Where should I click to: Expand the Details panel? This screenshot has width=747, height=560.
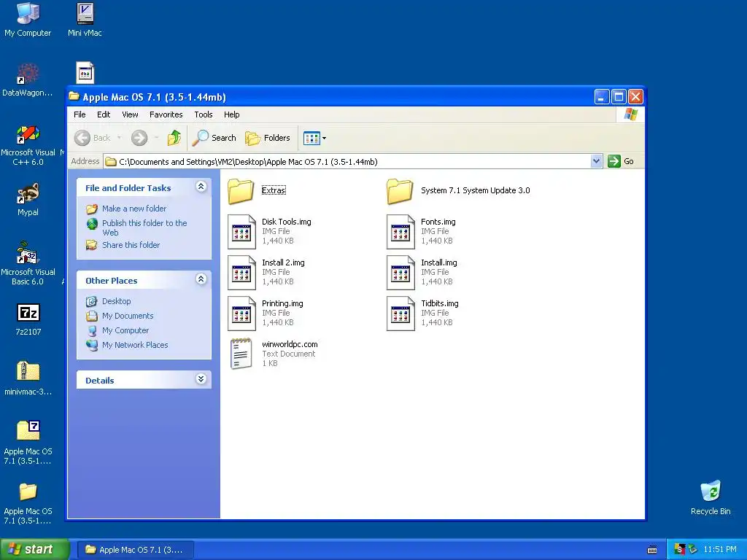tap(201, 379)
